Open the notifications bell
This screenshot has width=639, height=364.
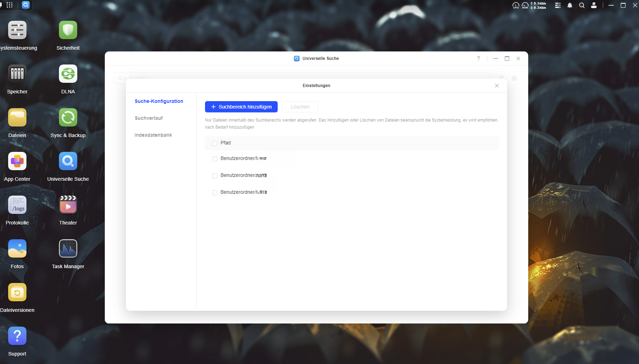[x=570, y=5]
